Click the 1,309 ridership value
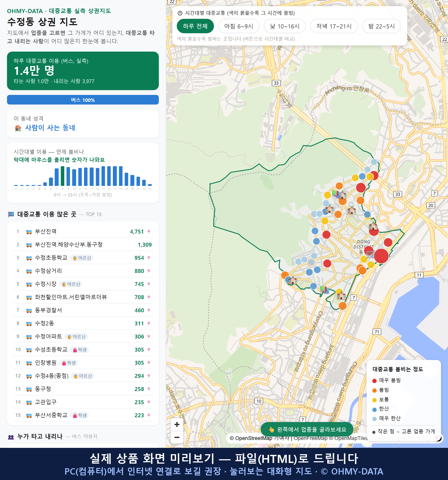Image resolution: width=448 pixels, height=480 pixels. click(x=145, y=244)
